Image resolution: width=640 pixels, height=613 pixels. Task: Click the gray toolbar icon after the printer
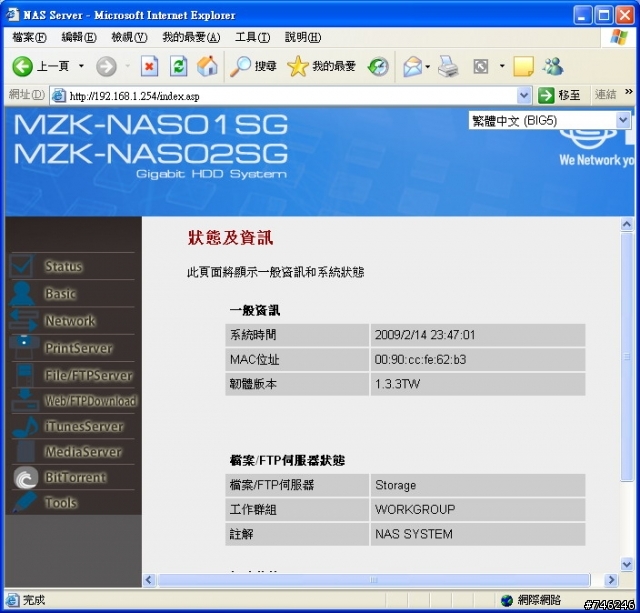point(480,66)
